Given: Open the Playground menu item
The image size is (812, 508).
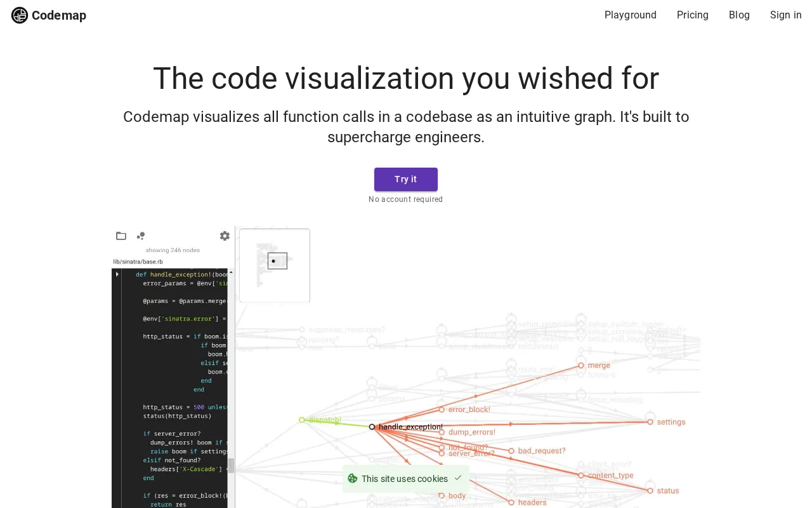Looking at the screenshot, I should tap(631, 15).
